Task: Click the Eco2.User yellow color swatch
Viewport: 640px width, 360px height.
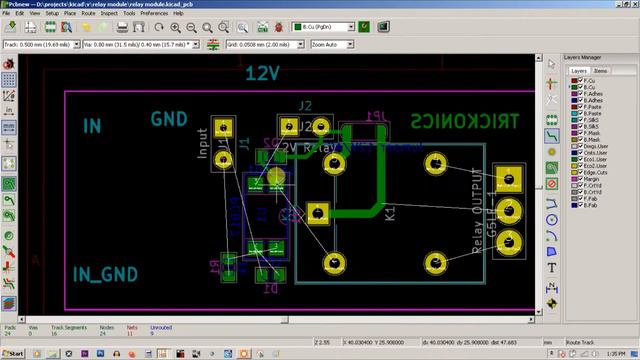Action: (574, 166)
